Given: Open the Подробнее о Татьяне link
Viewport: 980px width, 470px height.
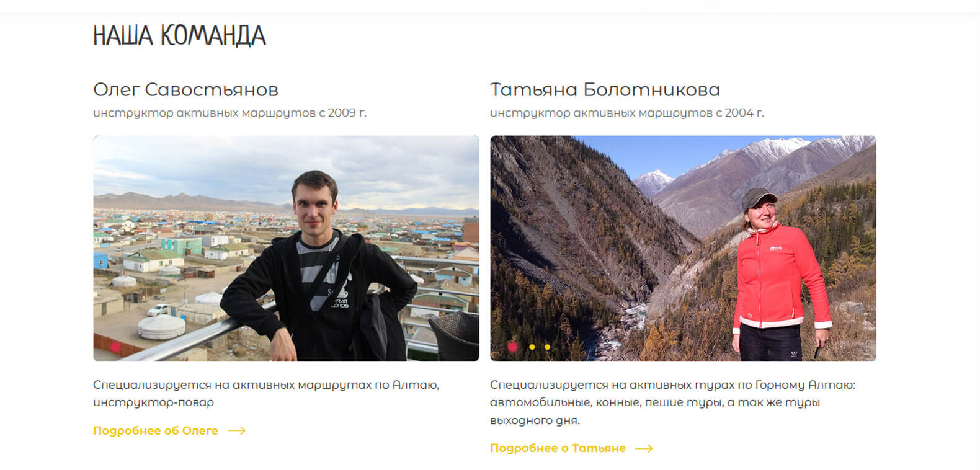Looking at the screenshot, I should click(558, 448).
